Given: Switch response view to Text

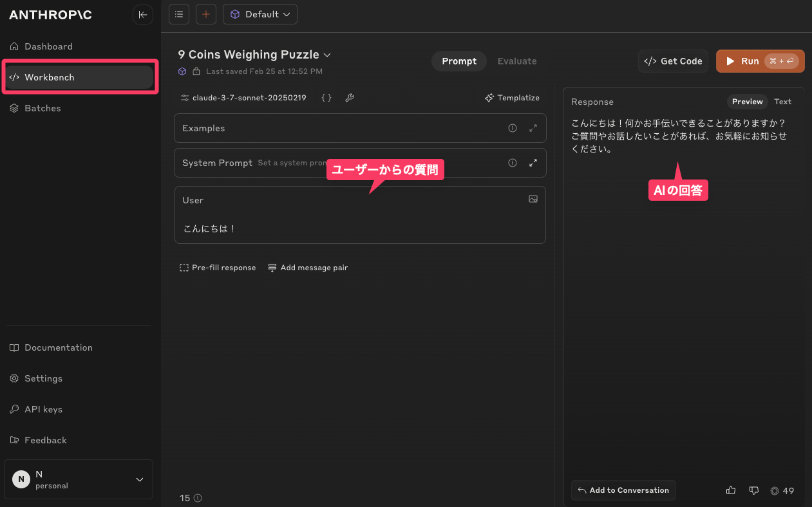Looking at the screenshot, I should click(782, 102).
